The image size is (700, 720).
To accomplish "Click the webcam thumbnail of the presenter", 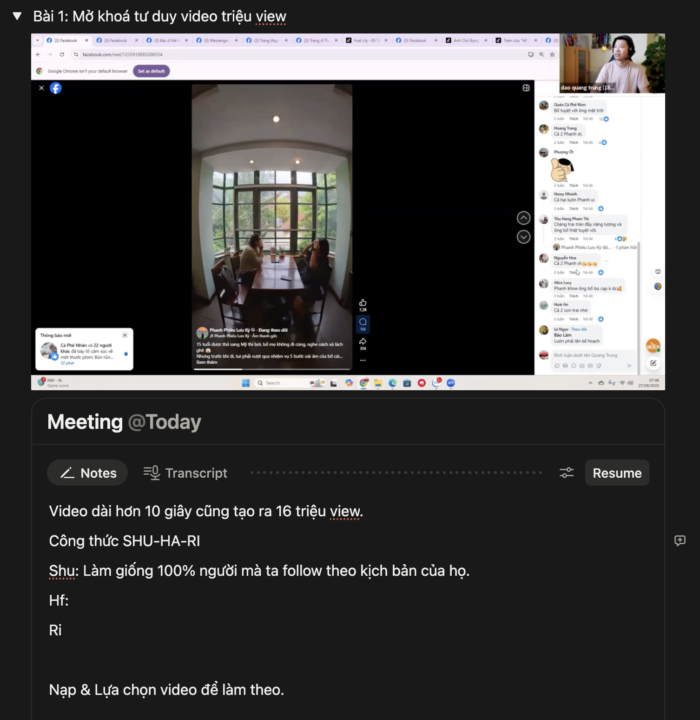I will click(x=611, y=63).
